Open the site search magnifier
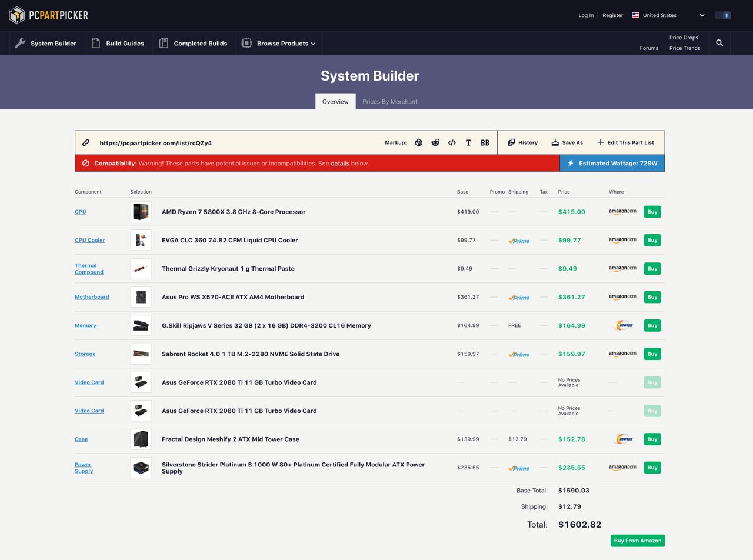This screenshot has height=560, width=753. (719, 43)
